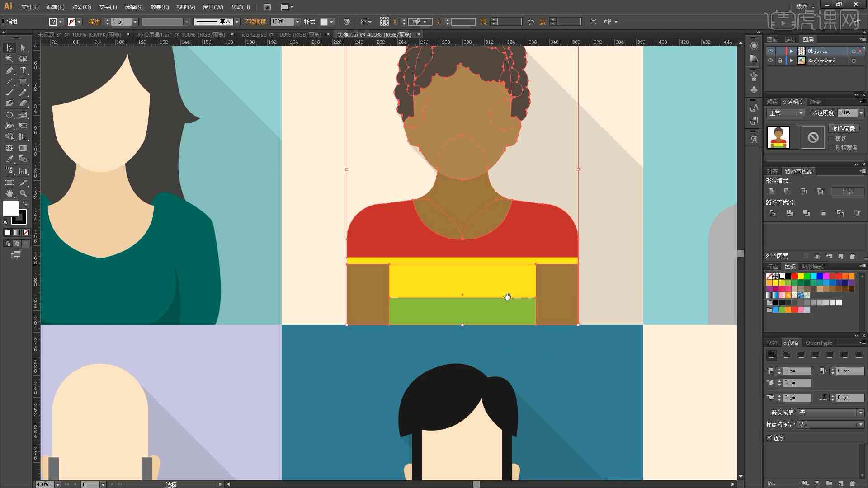Viewport: 868px width, 488px height.
Task: Expand the 字符 dropdown panel
Action: pos(773,343)
